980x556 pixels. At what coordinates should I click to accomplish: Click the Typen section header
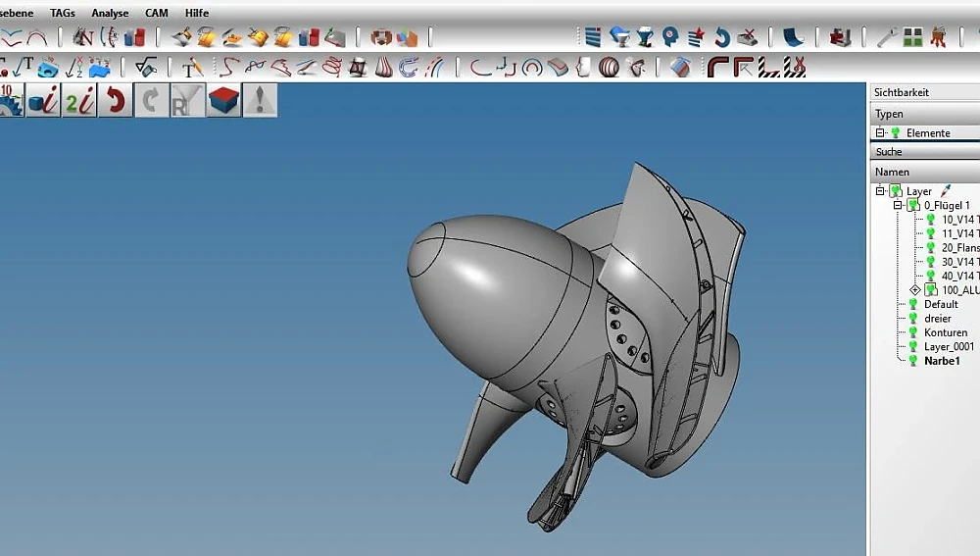(923, 114)
